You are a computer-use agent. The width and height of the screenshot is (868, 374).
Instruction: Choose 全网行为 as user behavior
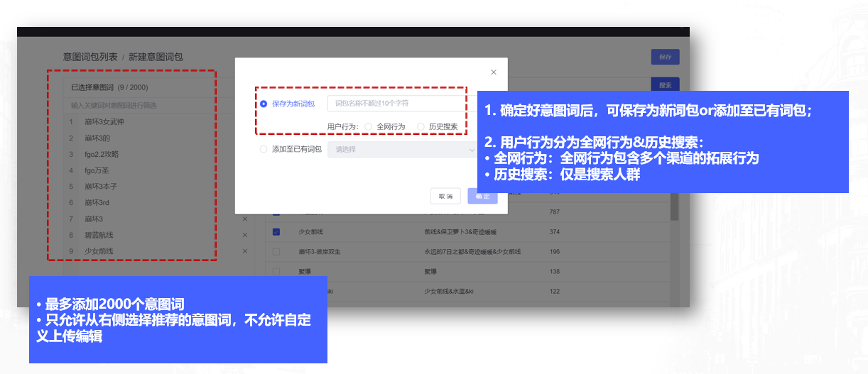(x=369, y=126)
